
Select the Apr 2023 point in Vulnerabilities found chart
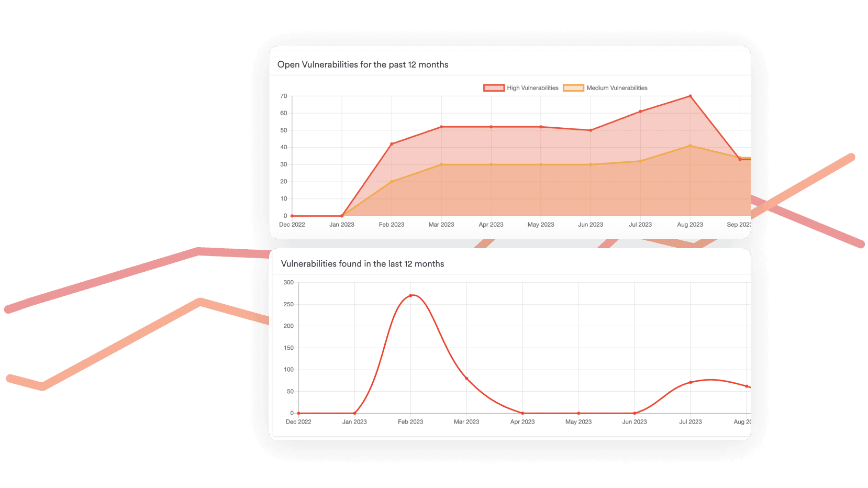click(x=522, y=413)
